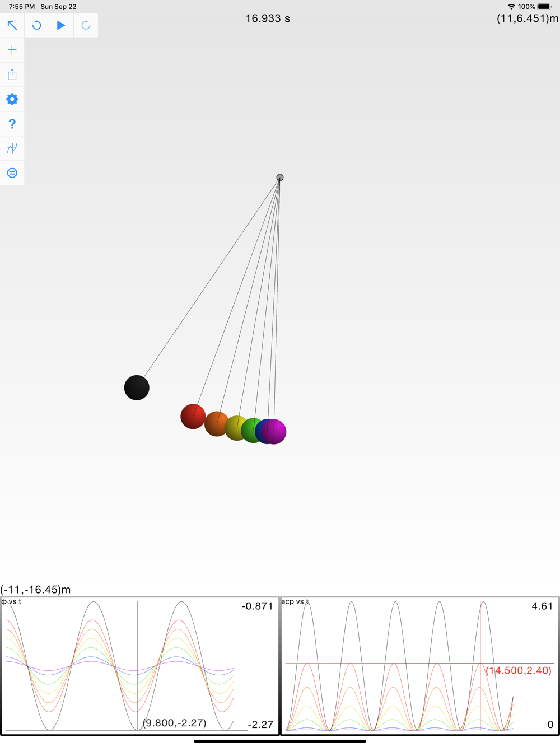560x747 pixels.
Task: Toggle the graph curve icon
Action: coord(12,148)
